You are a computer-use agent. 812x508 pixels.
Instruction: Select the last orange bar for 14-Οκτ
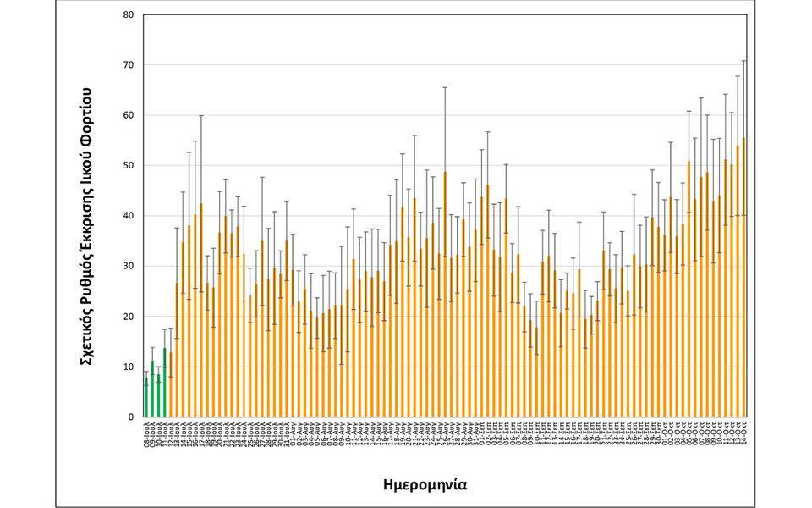743,279
